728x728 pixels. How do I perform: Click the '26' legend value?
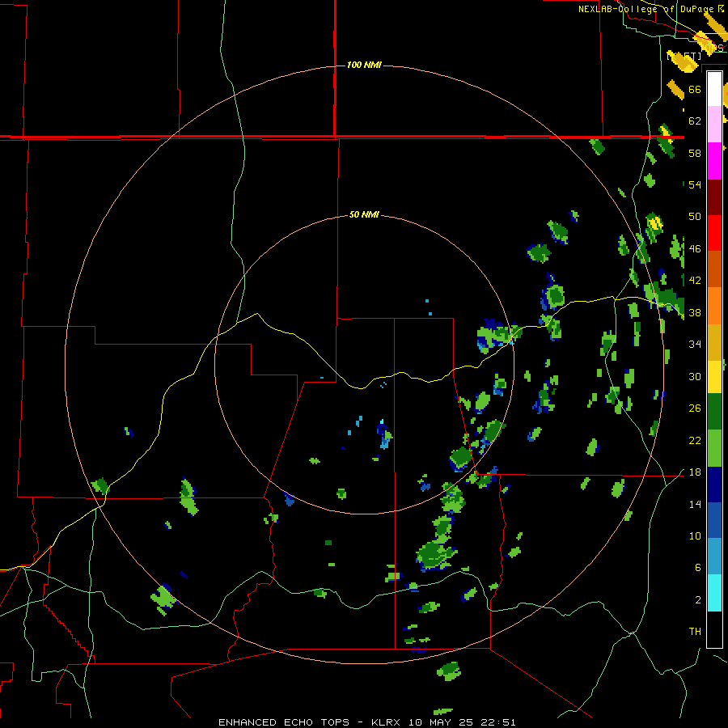pyautogui.click(x=695, y=408)
